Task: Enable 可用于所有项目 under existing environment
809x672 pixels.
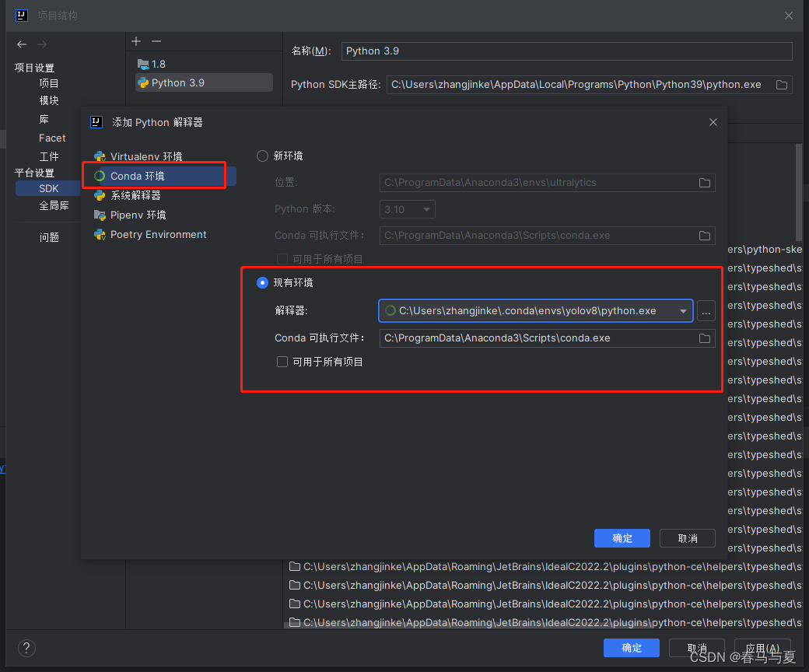Action: (x=282, y=362)
